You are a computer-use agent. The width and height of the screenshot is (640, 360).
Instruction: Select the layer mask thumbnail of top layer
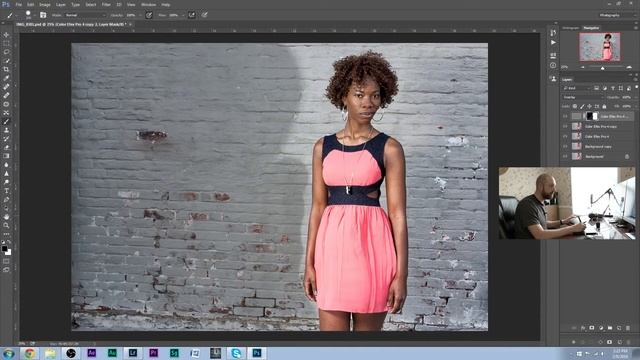pyautogui.click(x=592, y=116)
